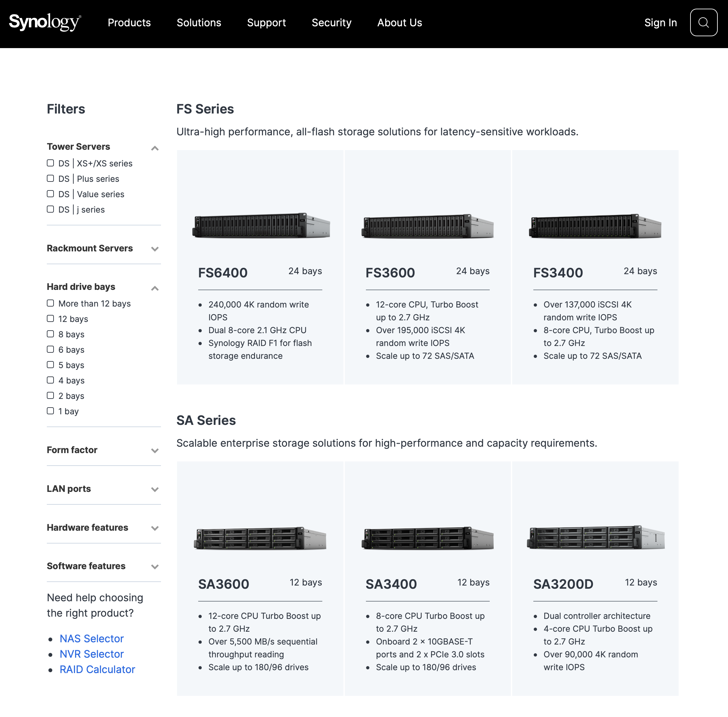Check the DS Value series filter
728x717 pixels.
(50, 194)
